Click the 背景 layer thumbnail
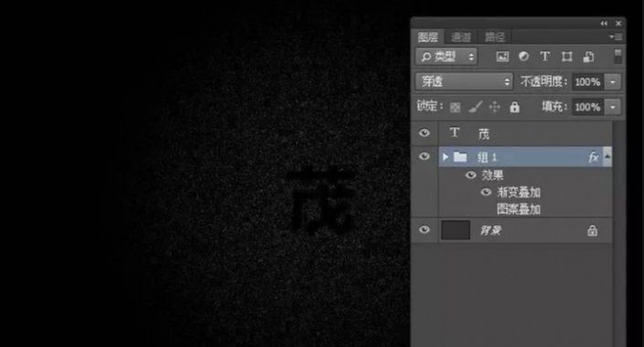 [456, 230]
